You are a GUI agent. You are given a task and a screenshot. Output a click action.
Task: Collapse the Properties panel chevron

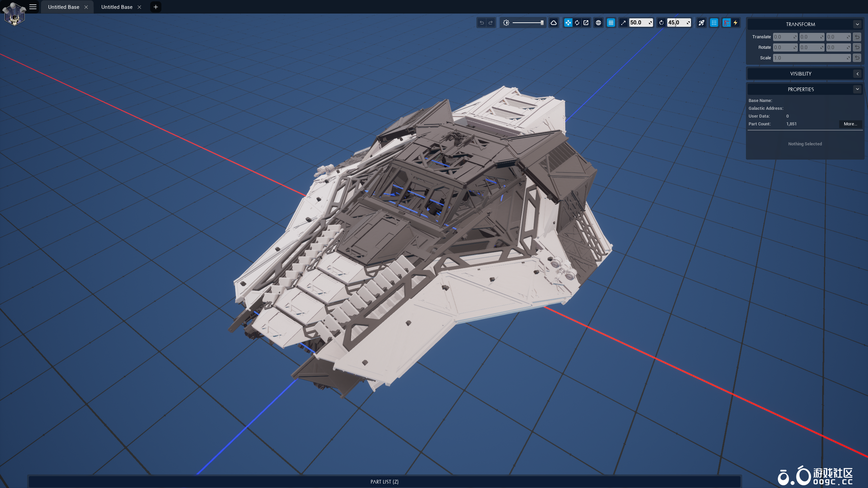(x=857, y=89)
